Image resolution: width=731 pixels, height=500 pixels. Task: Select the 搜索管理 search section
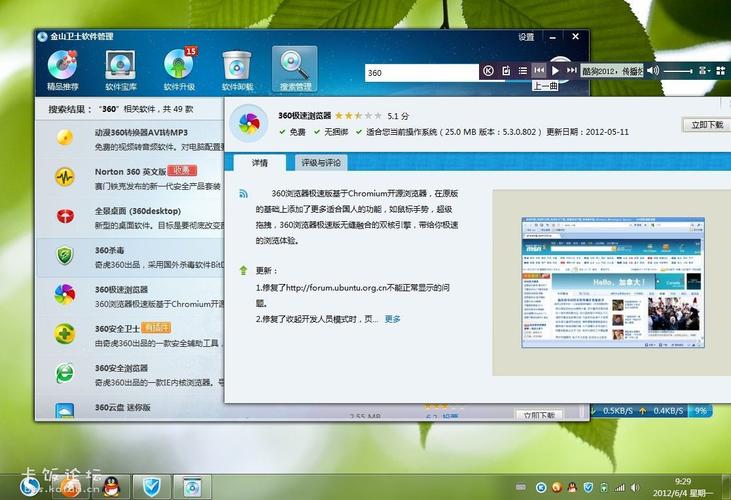(x=295, y=69)
